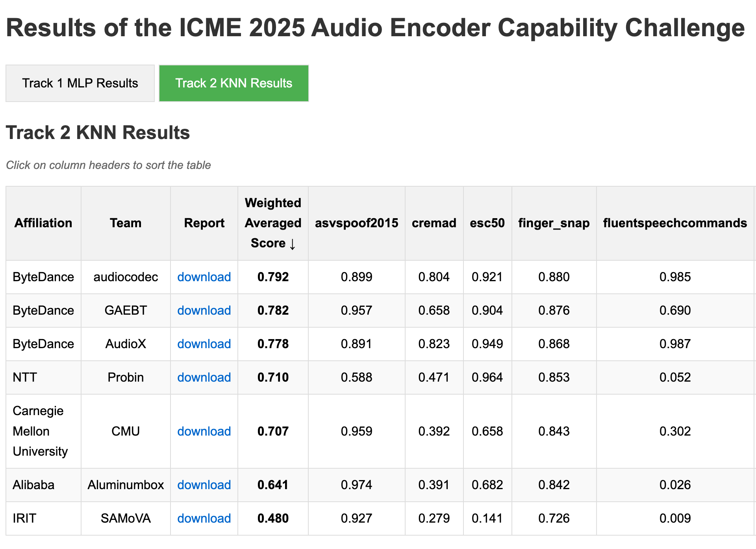Image resolution: width=756 pixels, height=549 pixels.
Task: Download the GAEBT team report
Action: pyautogui.click(x=204, y=310)
